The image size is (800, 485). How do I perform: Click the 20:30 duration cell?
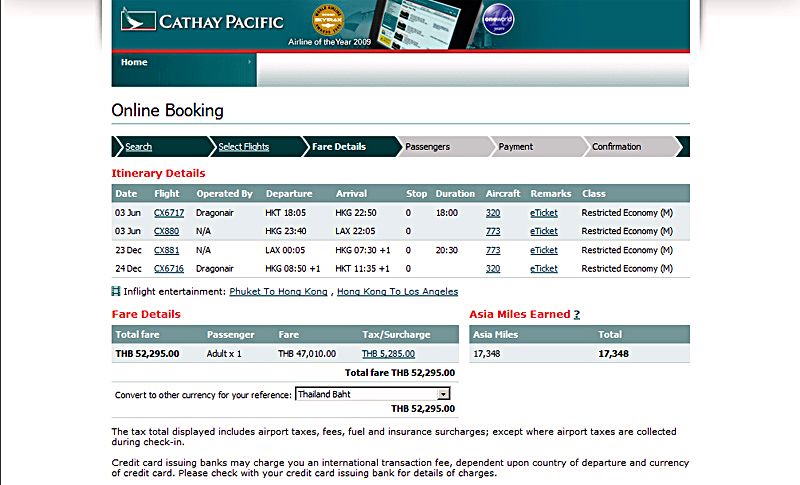coord(447,250)
